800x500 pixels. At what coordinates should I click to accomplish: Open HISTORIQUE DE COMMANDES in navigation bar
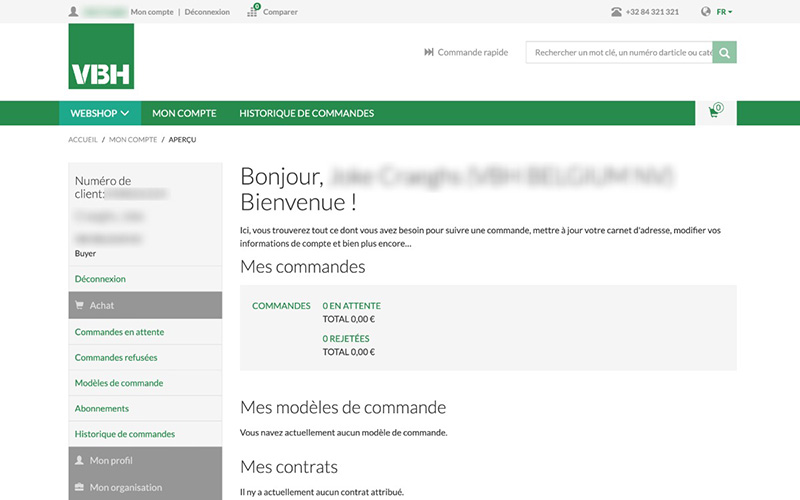pyautogui.click(x=306, y=113)
